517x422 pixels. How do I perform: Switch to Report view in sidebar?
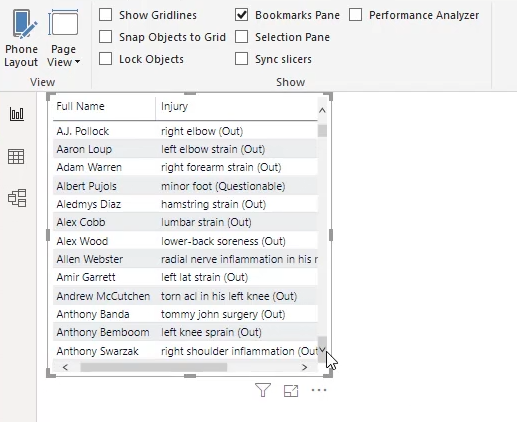16,114
